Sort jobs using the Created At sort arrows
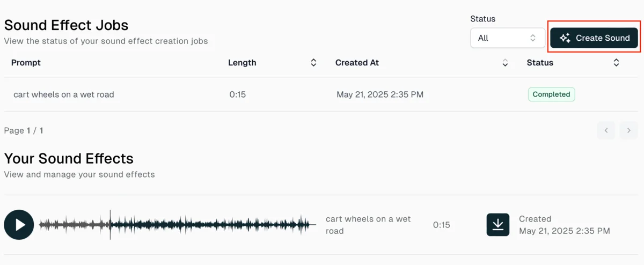Viewport: 644px width, 265px height. pyautogui.click(x=505, y=63)
